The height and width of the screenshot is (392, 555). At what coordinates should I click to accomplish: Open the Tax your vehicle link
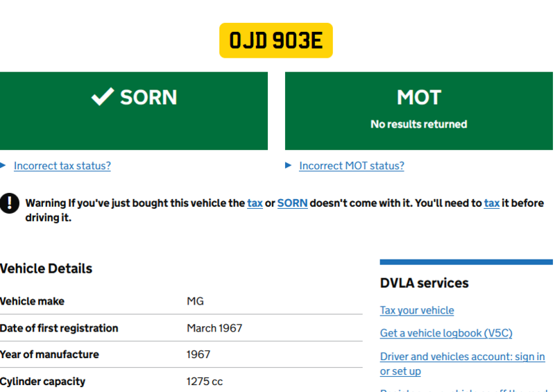tap(417, 310)
